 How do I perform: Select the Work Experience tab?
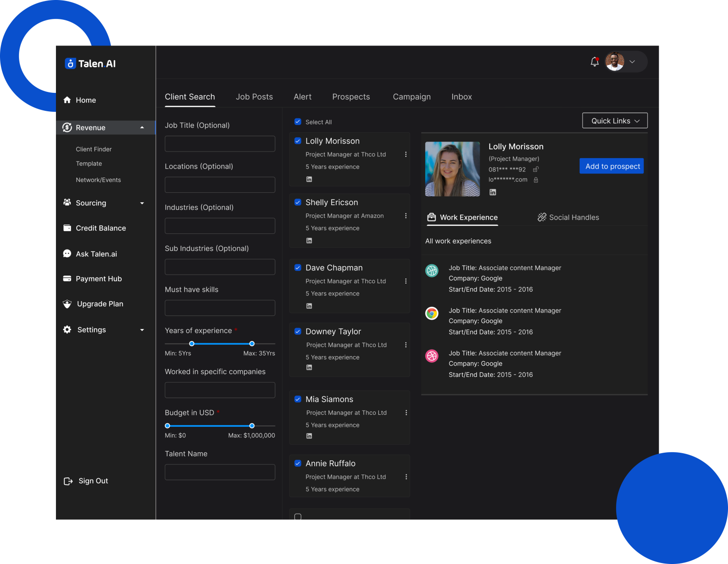tap(463, 217)
